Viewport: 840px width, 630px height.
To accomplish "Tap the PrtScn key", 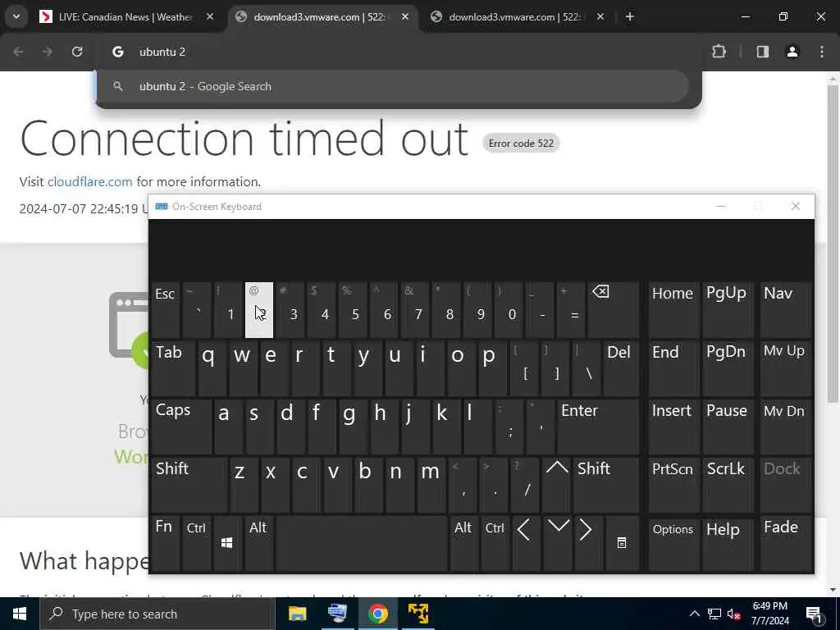I will click(x=674, y=485).
